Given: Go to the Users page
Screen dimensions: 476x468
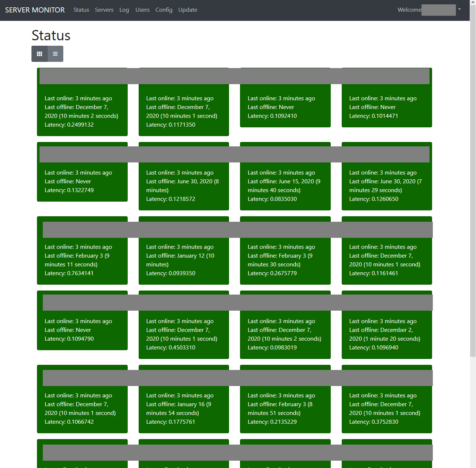Looking at the screenshot, I should 142,10.
